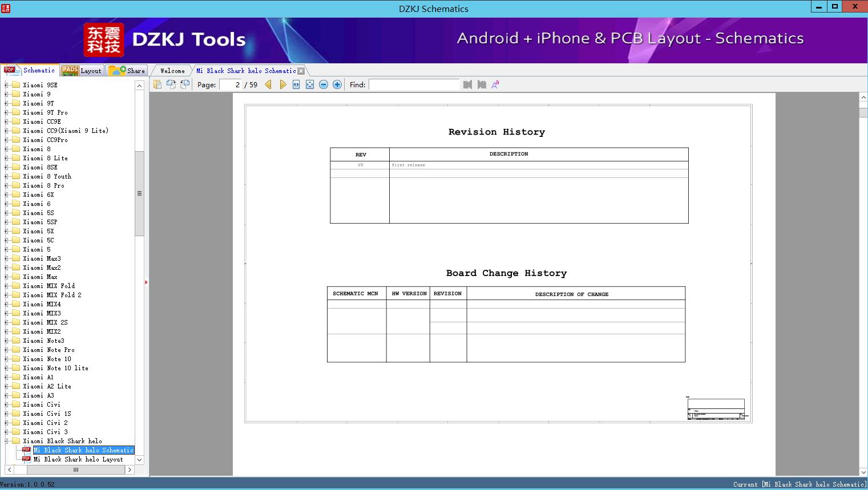This screenshot has height=490, width=868.
Task: Zoom out with the minus icon
Action: (324, 84)
